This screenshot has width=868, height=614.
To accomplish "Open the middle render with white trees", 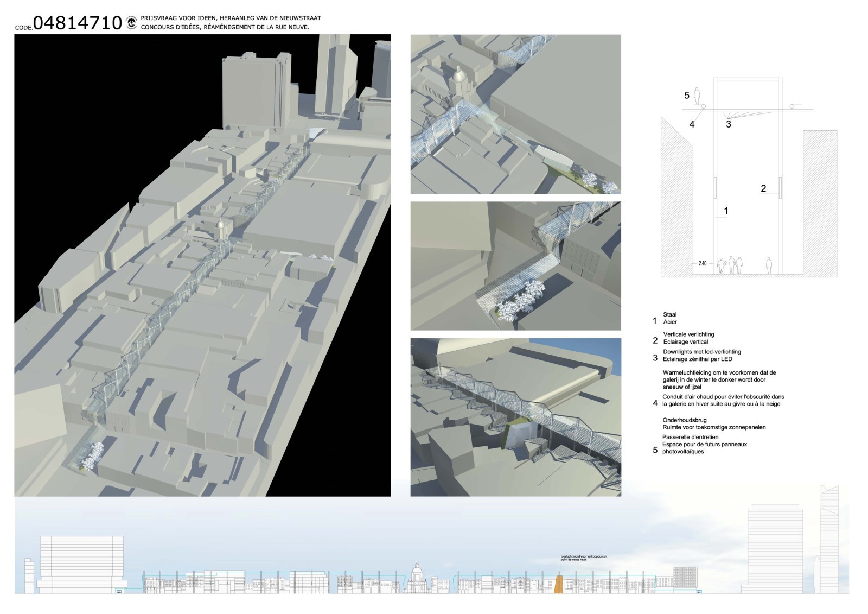I will (515, 265).
